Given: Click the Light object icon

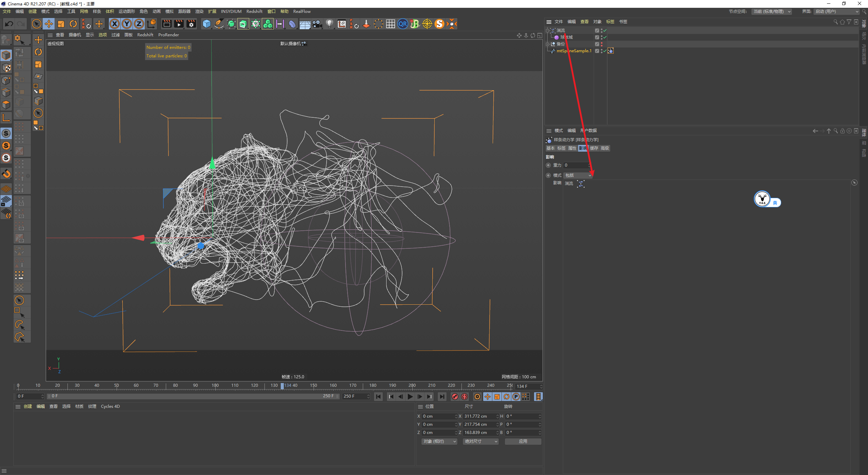Looking at the screenshot, I should tap(329, 24).
